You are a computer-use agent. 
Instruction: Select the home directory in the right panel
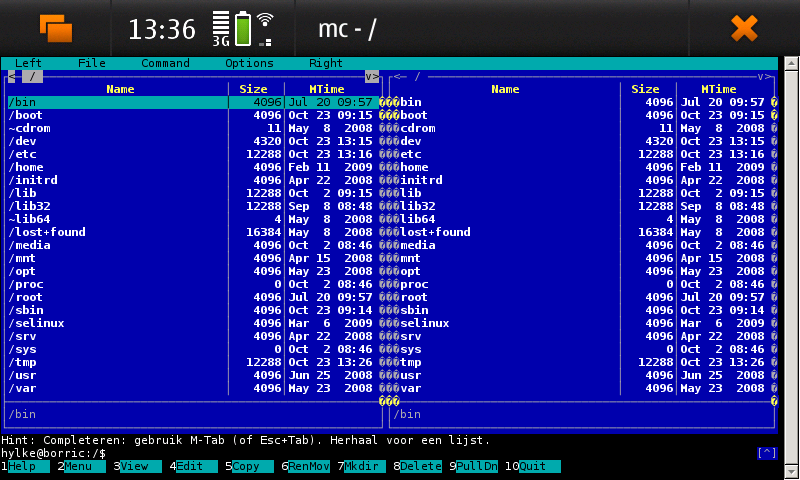(x=414, y=167)
